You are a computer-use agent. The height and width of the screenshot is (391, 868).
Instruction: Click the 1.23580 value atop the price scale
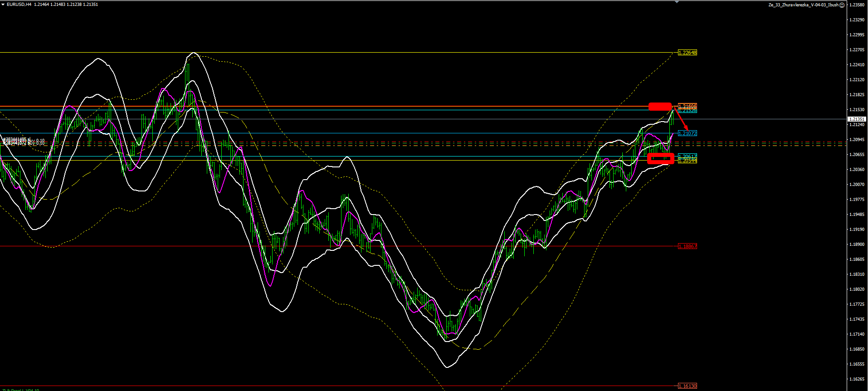pos(857,5)
